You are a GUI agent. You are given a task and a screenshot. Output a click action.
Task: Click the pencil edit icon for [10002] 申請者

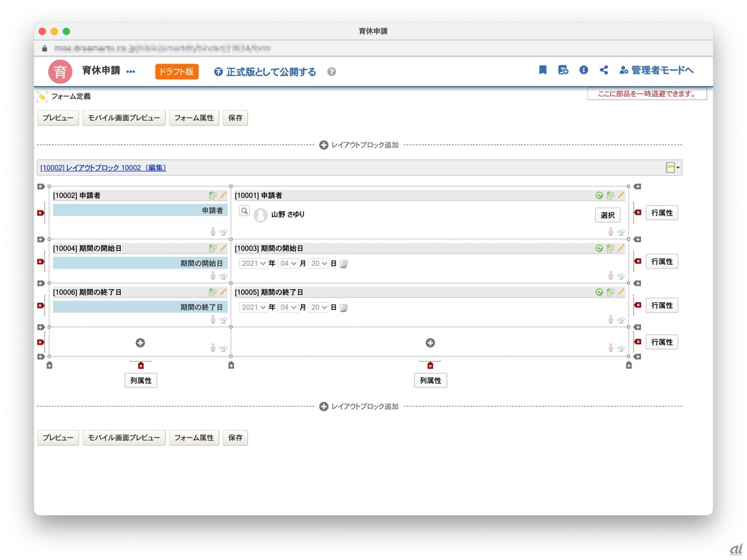click(x=223, y=195)
